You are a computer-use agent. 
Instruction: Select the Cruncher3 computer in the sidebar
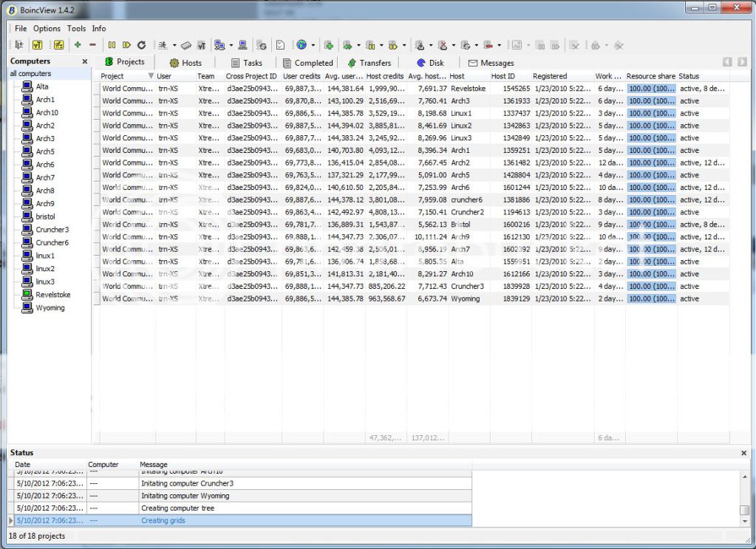coord(52,230)
